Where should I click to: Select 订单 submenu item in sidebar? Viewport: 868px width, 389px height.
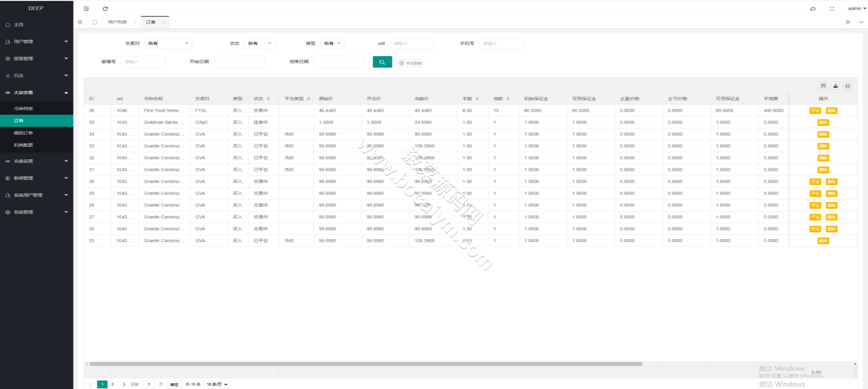click(x=37, y=121)
